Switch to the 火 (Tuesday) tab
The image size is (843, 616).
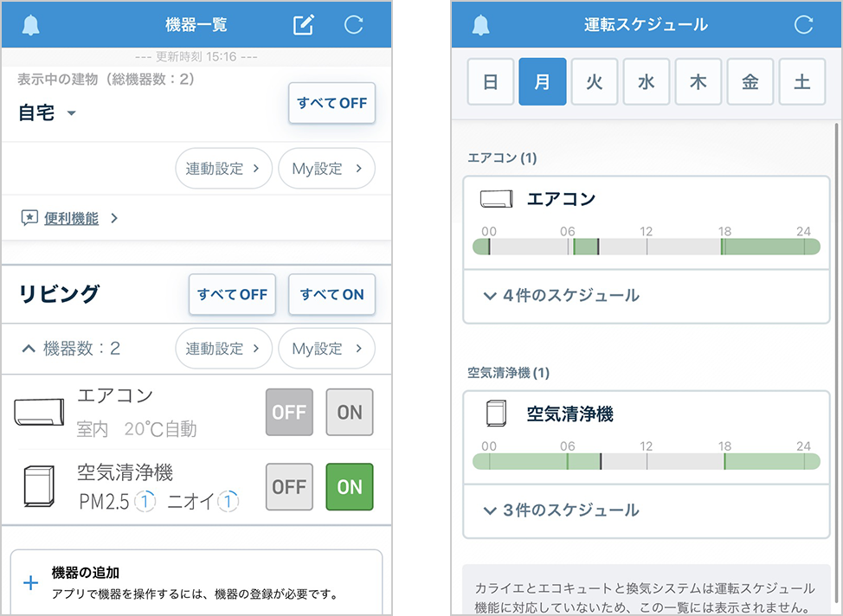pos(595,82)
